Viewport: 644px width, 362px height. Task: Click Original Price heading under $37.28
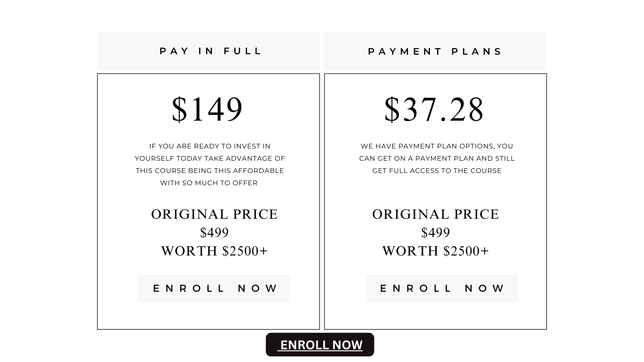pyautogui.click(x=436, y=214)
